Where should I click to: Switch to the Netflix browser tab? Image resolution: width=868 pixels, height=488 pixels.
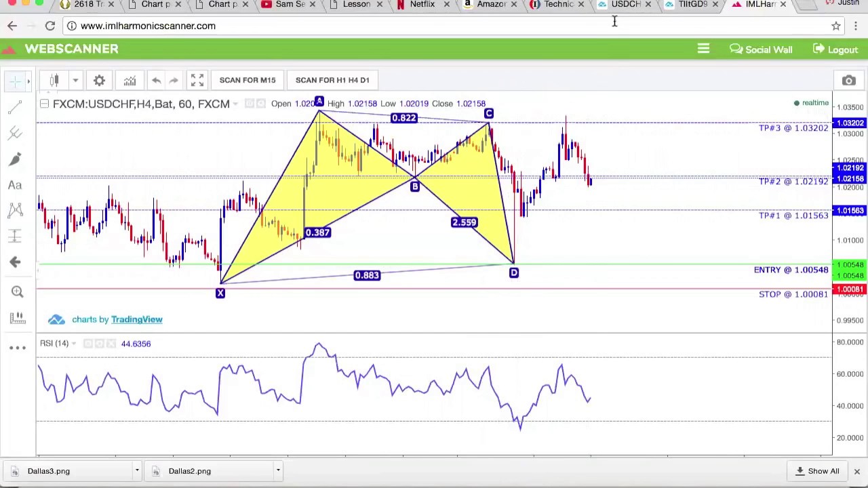pyautogui.click(x=422, y=5)
